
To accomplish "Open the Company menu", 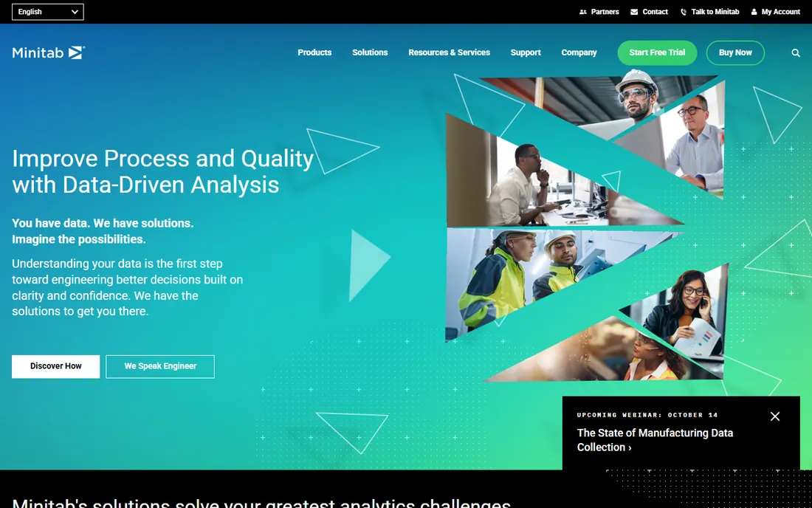I will [579, 52].
